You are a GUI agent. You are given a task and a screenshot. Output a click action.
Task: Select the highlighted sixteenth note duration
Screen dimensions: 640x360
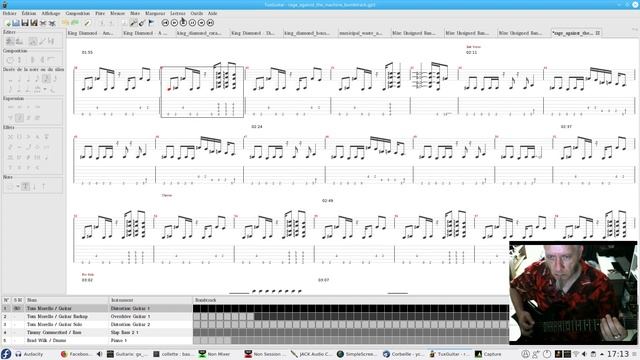[x=46, y=78]
